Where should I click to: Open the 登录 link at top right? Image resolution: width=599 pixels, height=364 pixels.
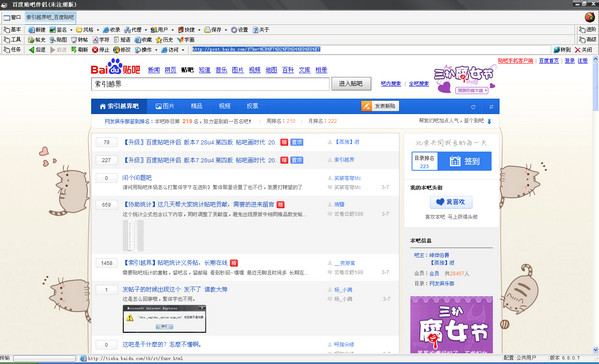pyautogui.click(x=570, y=61)
